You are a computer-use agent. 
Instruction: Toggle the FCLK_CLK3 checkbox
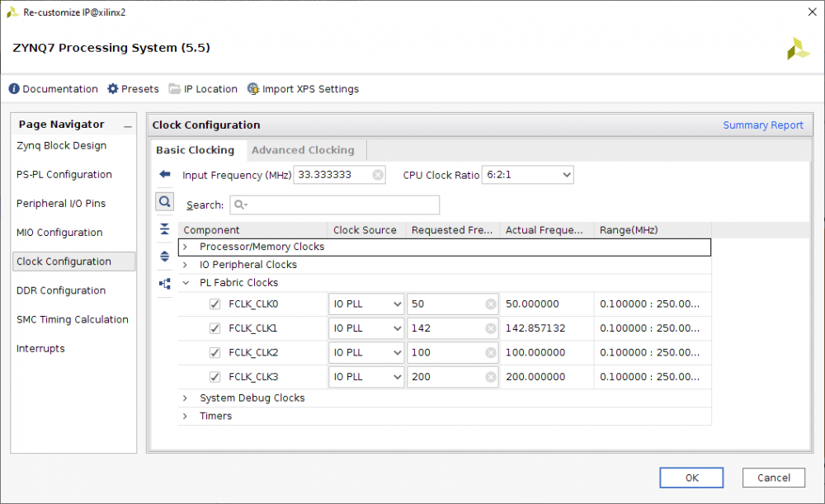pyautogui.click(x=215, y=377)
